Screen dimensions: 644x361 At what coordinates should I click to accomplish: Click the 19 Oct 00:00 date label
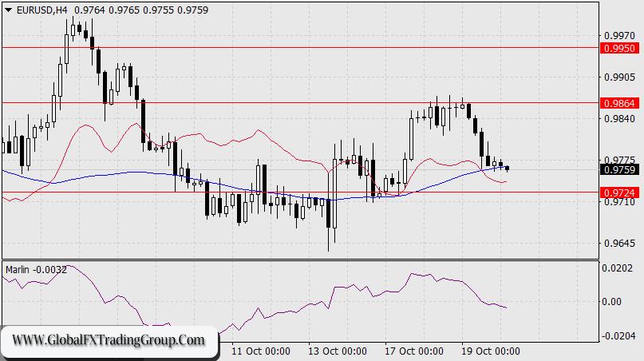pos(491,351)
